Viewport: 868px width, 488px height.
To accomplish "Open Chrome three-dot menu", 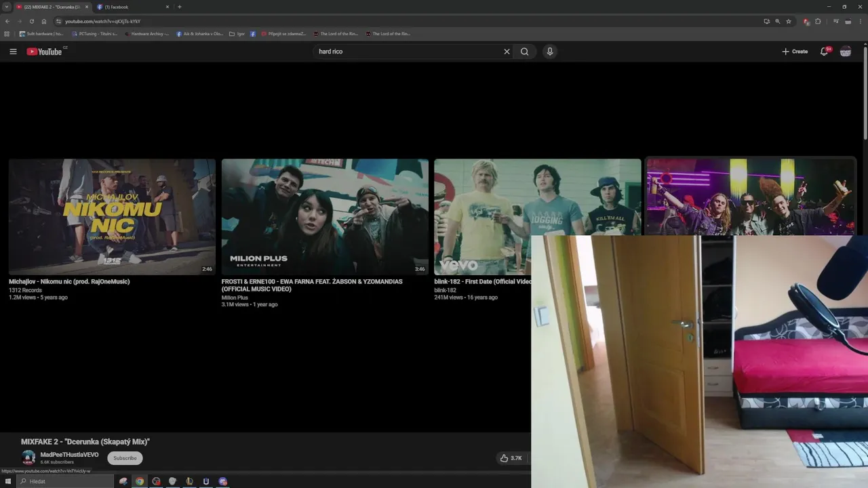I will coord(861,21).
